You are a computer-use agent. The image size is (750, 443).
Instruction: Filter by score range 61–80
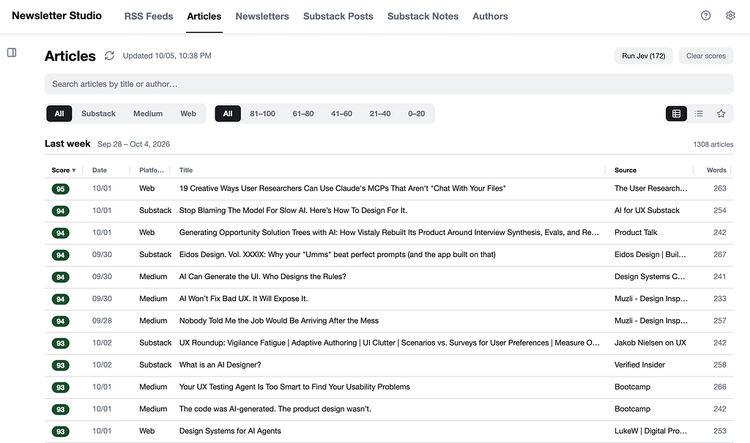click(x=303, y=113)
